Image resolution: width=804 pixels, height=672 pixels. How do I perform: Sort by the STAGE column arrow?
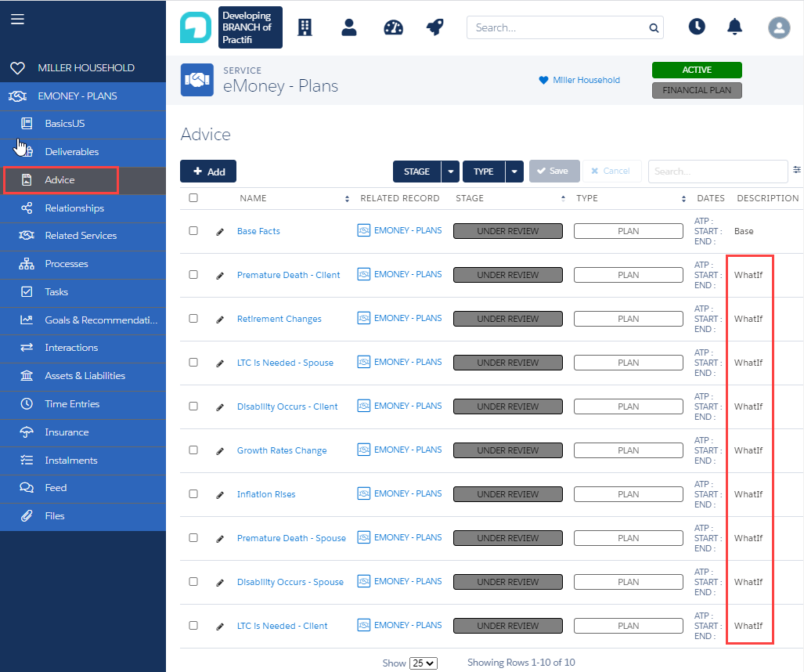(563, 198)
